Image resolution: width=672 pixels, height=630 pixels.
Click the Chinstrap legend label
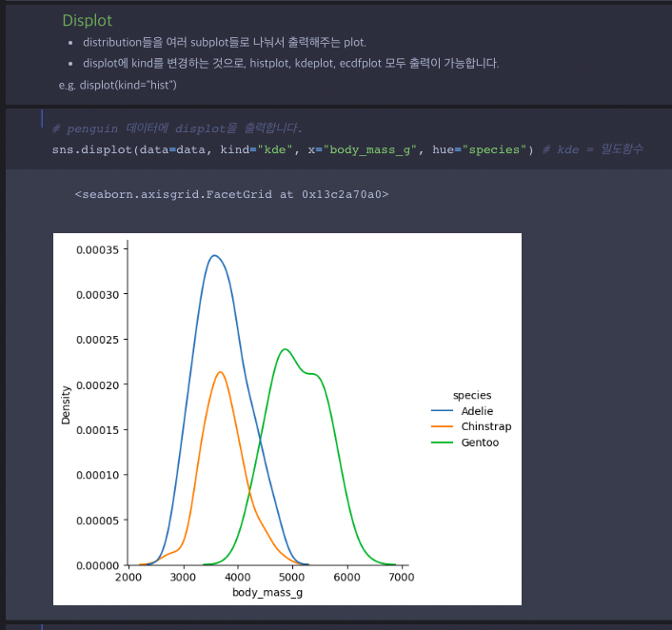point(486,427)
